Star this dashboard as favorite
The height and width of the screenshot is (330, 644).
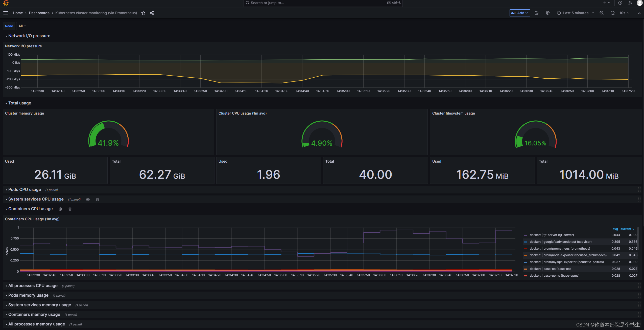pyautogui.click(x=143, y=13)
